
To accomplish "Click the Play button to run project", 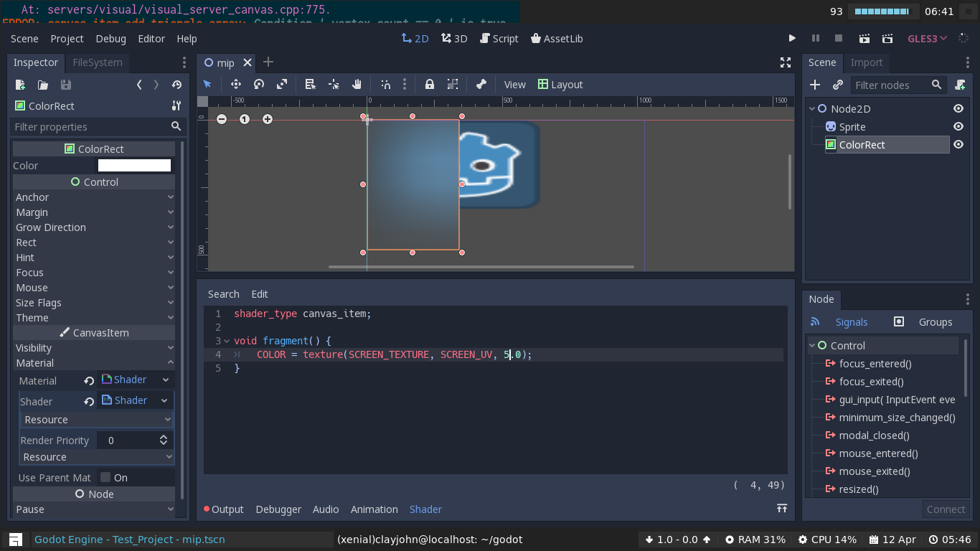I will coord(792,38).
